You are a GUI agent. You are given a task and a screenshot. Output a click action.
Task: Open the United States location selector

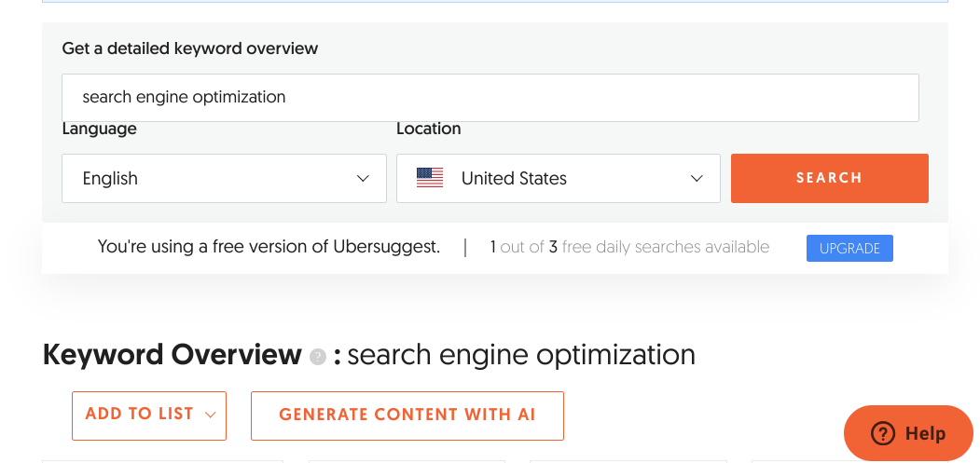pyautogui.click(x=559, y=178)
